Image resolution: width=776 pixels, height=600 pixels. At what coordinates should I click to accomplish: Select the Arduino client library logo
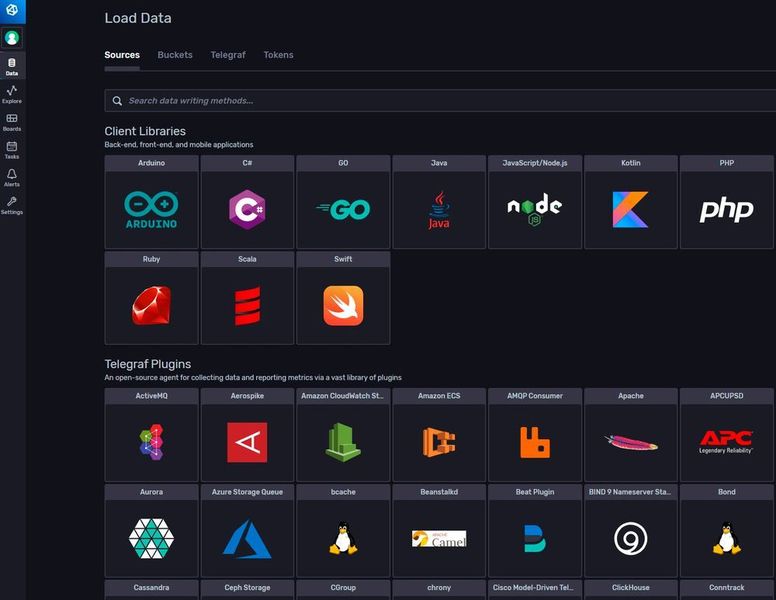tap(151, 210)
